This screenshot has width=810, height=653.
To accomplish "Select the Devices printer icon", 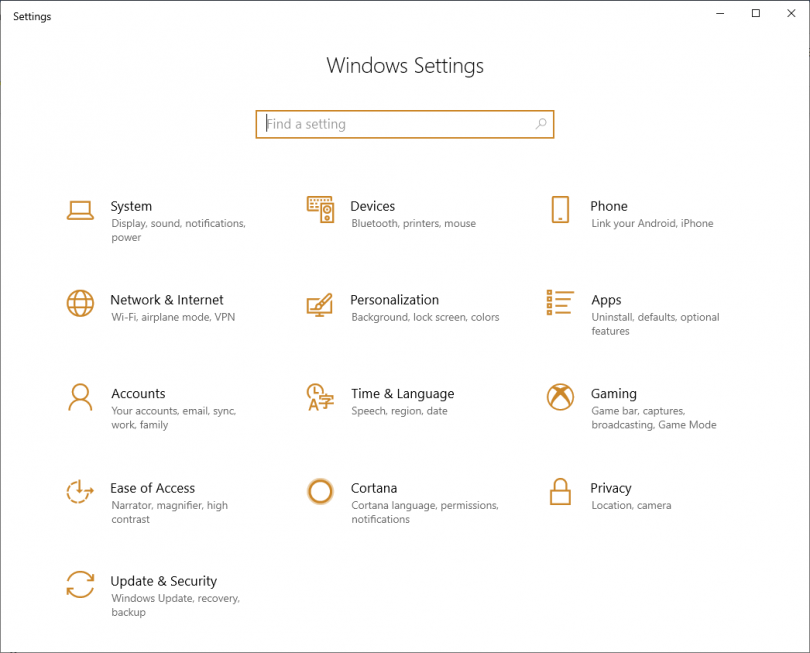I will [320, 211].
